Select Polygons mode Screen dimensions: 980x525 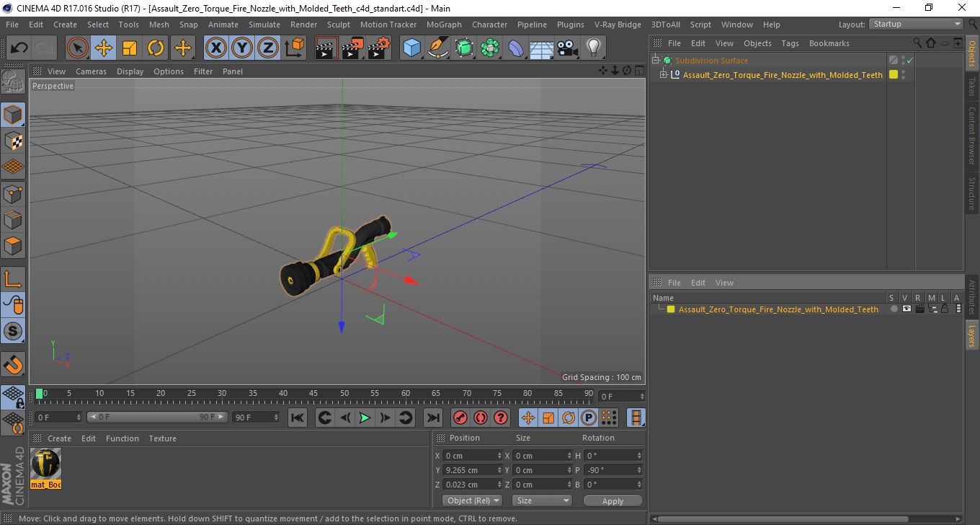click(13, 245)
